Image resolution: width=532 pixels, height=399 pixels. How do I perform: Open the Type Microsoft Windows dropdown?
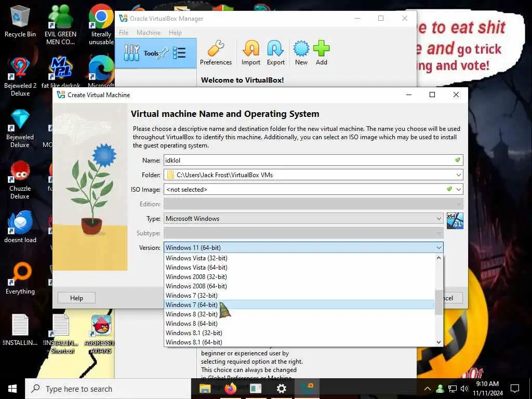click(x=303, y=219)
